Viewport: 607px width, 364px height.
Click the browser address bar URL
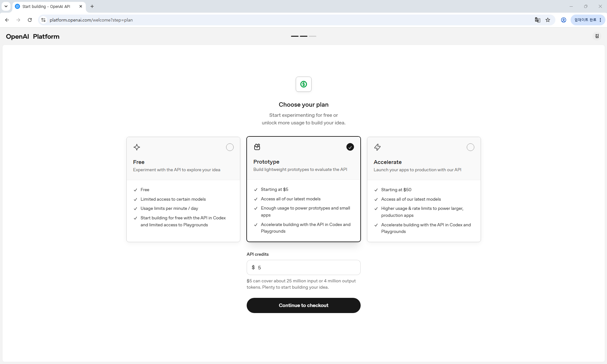pyautogui.click(x=91, y=20)
